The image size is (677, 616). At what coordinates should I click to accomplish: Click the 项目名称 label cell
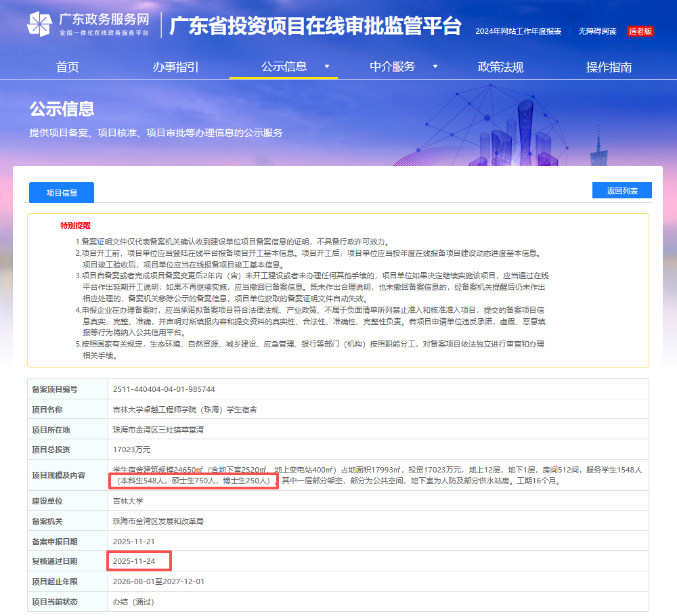click(67, 410)
